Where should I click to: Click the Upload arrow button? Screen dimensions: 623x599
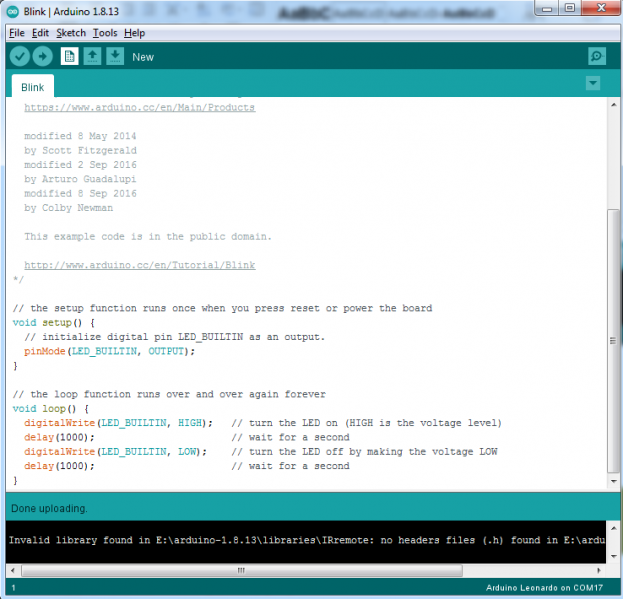[x=43, y=56]
